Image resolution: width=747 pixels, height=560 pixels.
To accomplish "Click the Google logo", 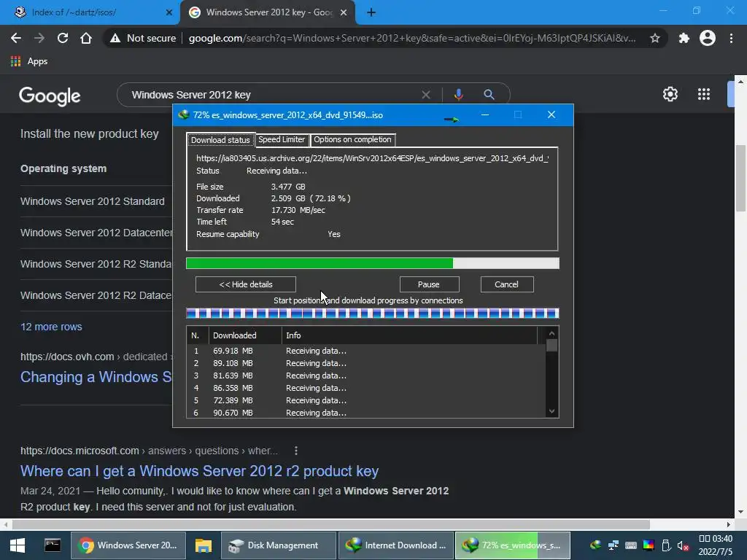I will click(x=50, y=96).
